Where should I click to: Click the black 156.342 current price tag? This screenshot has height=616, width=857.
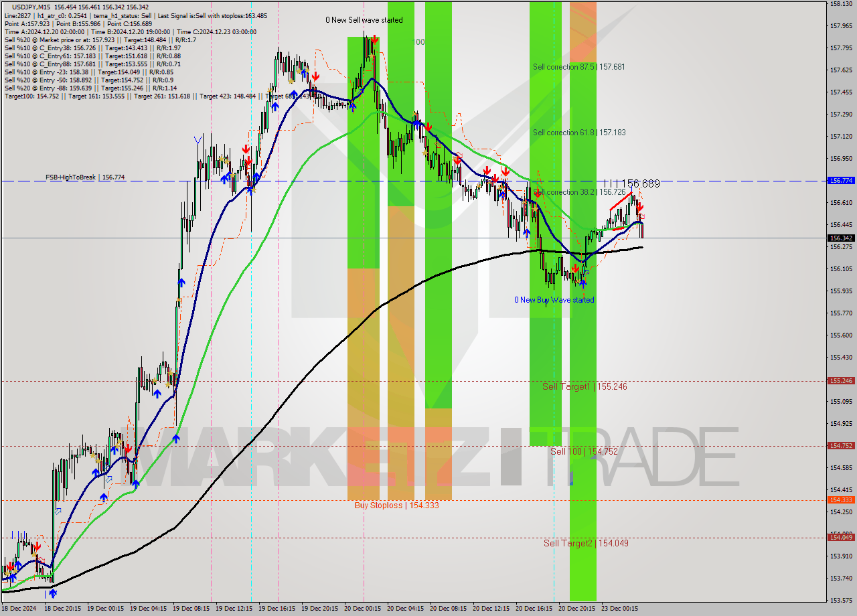pyautogui.click(x=841, y=238)
